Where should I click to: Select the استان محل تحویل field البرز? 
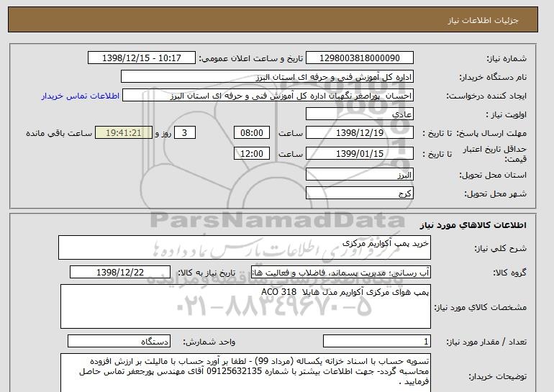coord(359,175)
